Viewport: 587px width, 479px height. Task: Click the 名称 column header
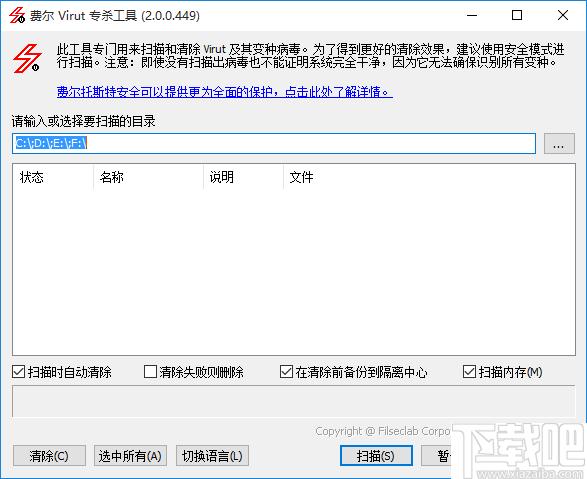148,177
